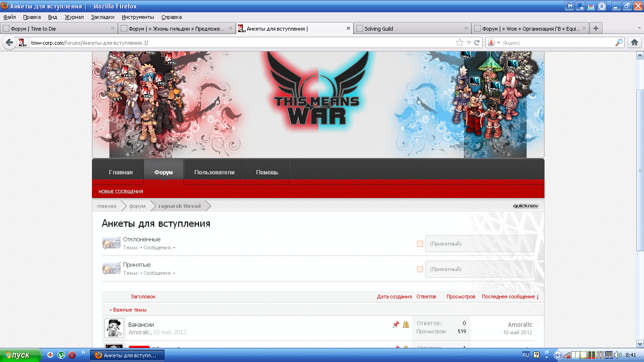Open uTorrent from the quick launch bar
Screen dimensions: 644x362
61,355
